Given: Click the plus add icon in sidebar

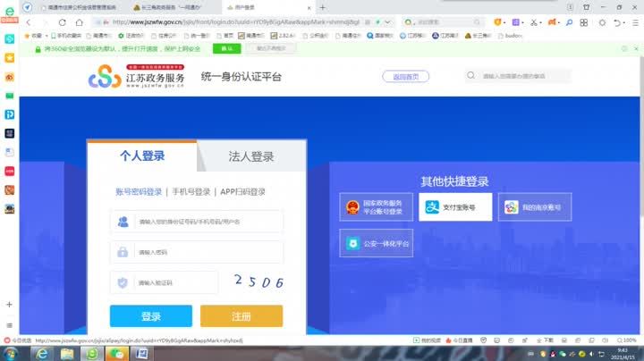Looking at the screenshot, I should tap(10, 305).
